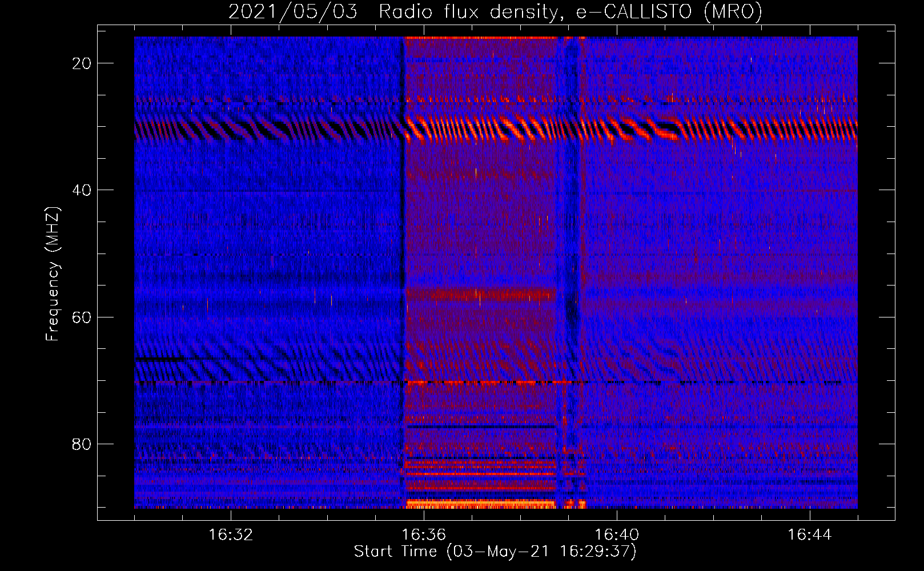Click the 16:36 time tick label

point(424,535)
